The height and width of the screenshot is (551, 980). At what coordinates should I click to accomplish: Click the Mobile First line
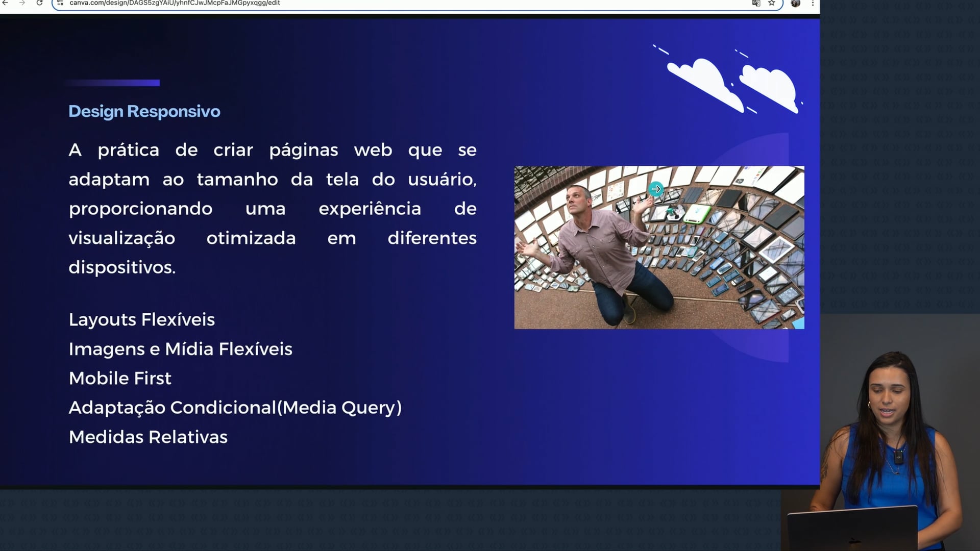click(120, 378)
